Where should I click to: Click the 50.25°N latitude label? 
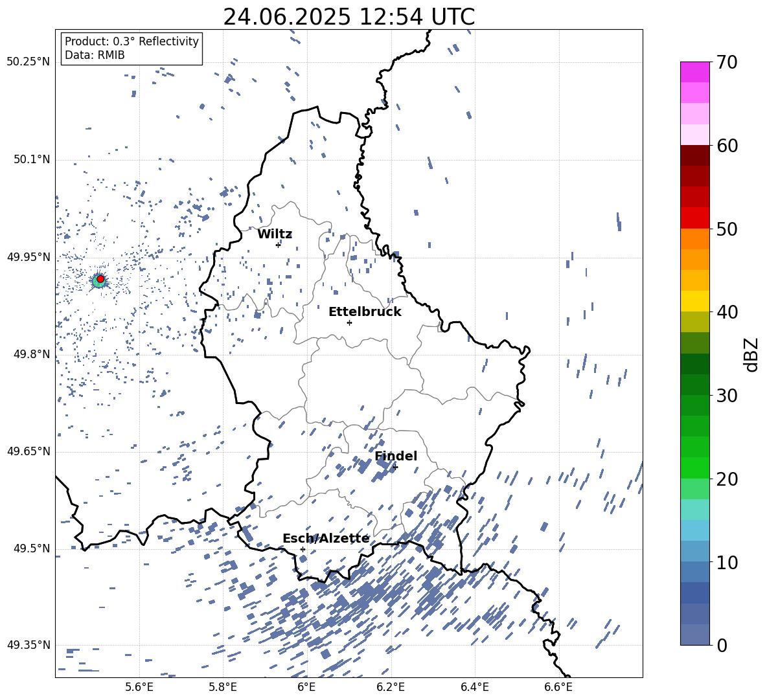29,62
